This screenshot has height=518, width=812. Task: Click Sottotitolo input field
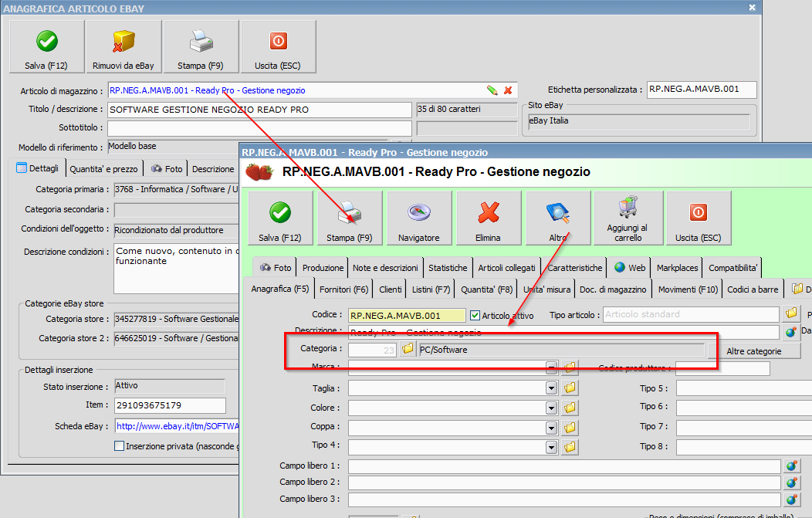[x=259, y=128]
